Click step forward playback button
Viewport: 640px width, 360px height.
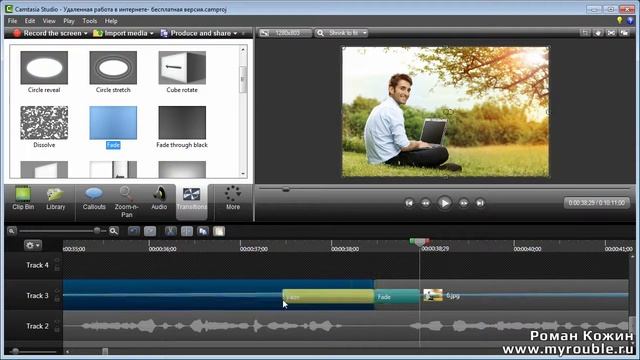(464, 203)
